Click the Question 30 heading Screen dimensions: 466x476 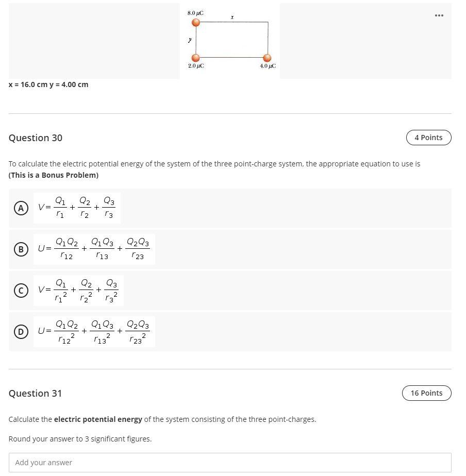coord(35,138)
